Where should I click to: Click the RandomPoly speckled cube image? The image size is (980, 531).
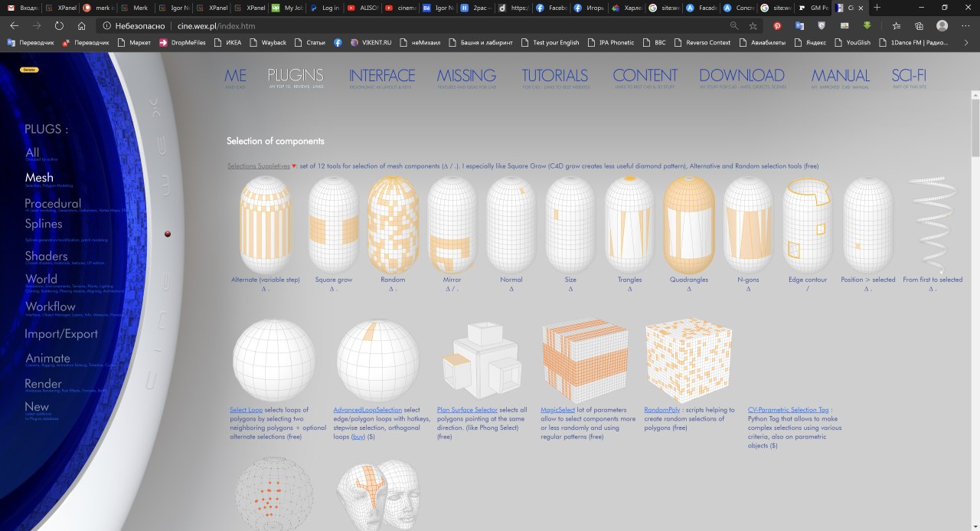tap(689, 362)
